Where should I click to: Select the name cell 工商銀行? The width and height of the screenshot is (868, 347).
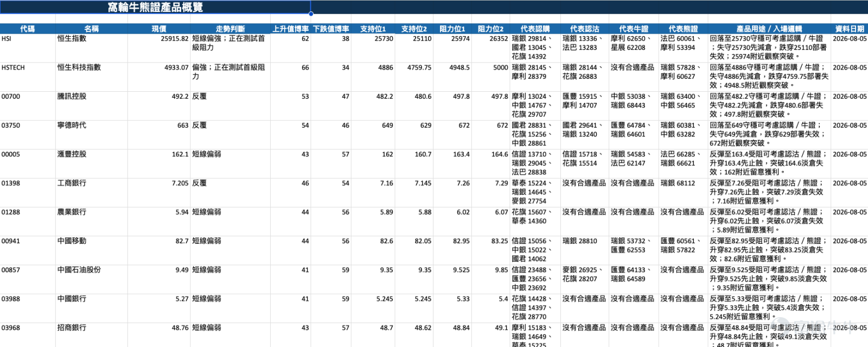[92, 192]
